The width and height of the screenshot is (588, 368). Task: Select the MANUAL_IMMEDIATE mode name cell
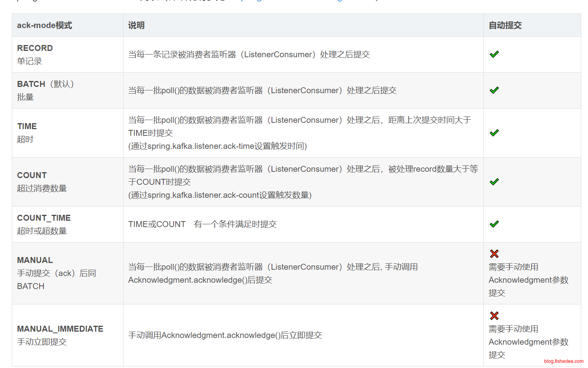pyautogui.click(x=60, y=335)
